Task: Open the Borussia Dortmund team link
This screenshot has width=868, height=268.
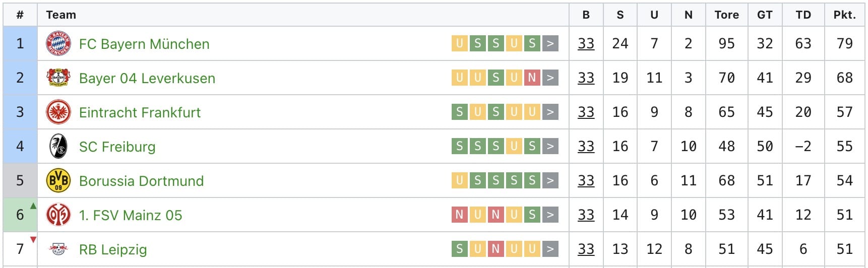Action: click(x=142, y=181)
